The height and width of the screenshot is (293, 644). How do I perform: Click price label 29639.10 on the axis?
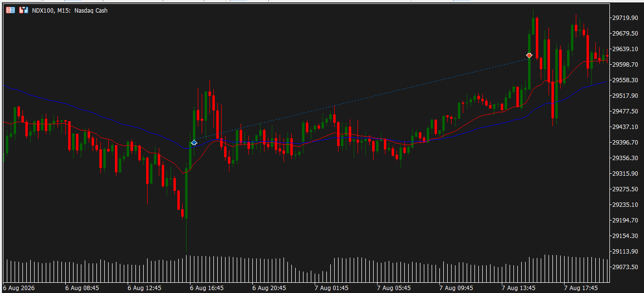pyautogui.click(x=625, y=49)
